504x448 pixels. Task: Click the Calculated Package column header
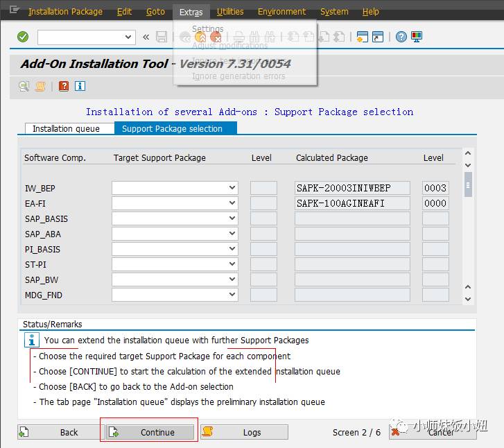[332, 157]
